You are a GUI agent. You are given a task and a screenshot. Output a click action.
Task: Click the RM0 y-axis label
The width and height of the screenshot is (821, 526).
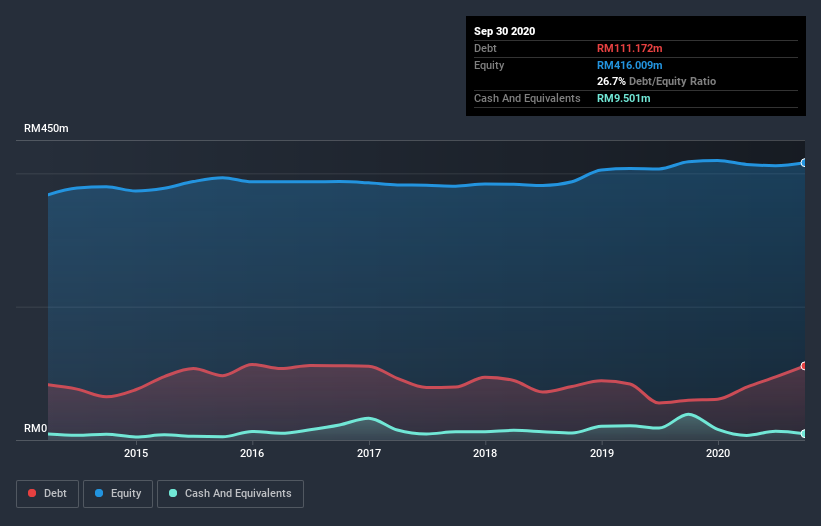pos(35,429)
